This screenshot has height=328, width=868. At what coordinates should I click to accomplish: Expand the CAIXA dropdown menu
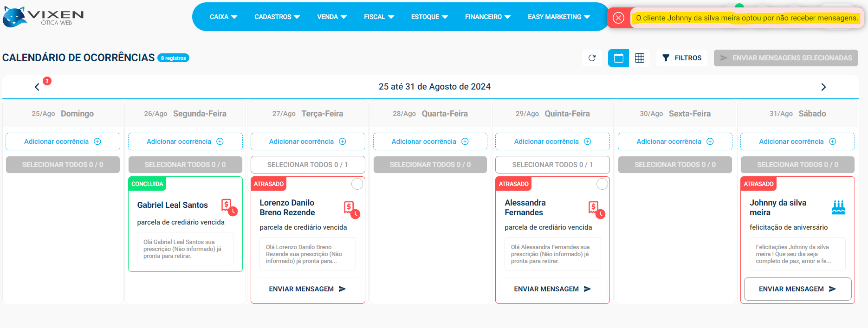[x=223, y=17]
